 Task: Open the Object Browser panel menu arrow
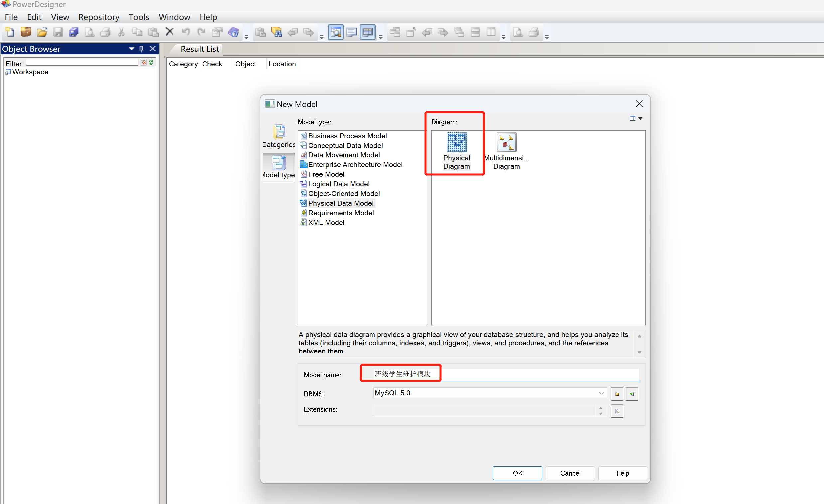coord(131,49)
